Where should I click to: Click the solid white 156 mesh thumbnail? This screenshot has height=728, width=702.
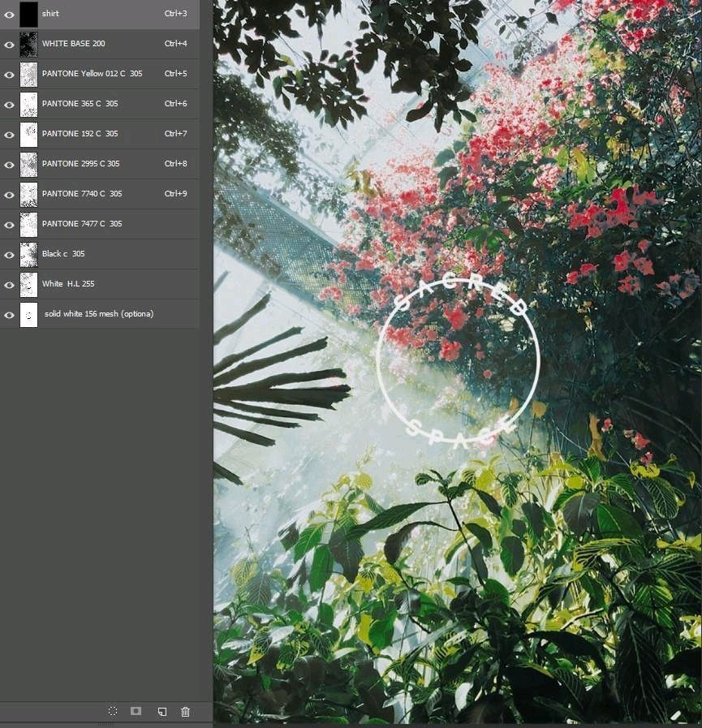28,315
